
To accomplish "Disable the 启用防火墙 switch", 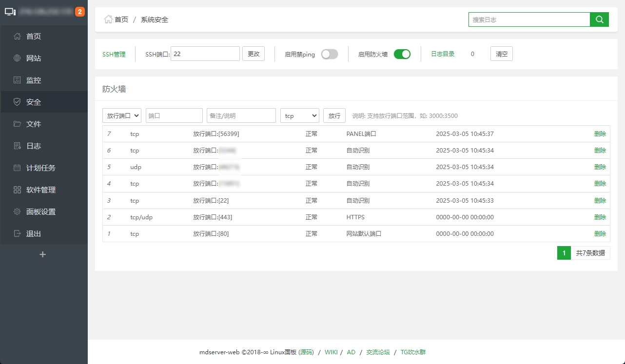I will [x=402, y=54].
